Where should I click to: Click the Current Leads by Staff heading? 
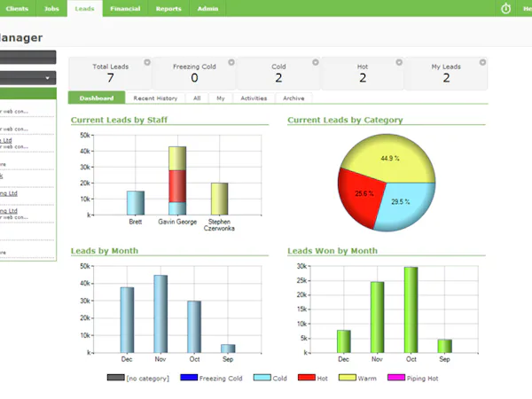[x=119, y=120]
